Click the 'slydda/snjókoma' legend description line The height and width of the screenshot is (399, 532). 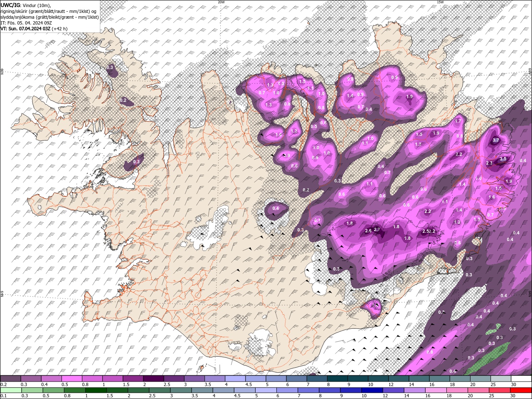[x=49, y=17]
